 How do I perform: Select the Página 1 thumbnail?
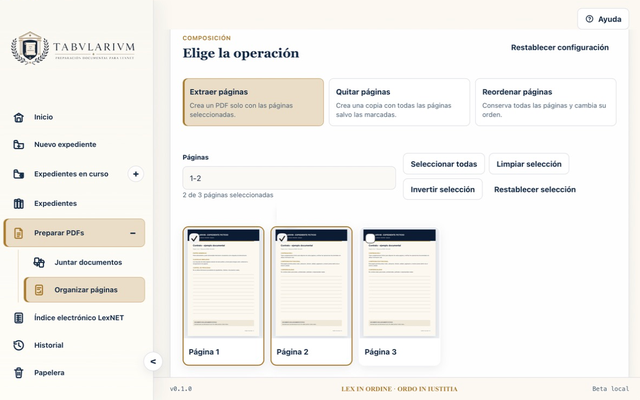pyautogui.click(x=223, y=296)
